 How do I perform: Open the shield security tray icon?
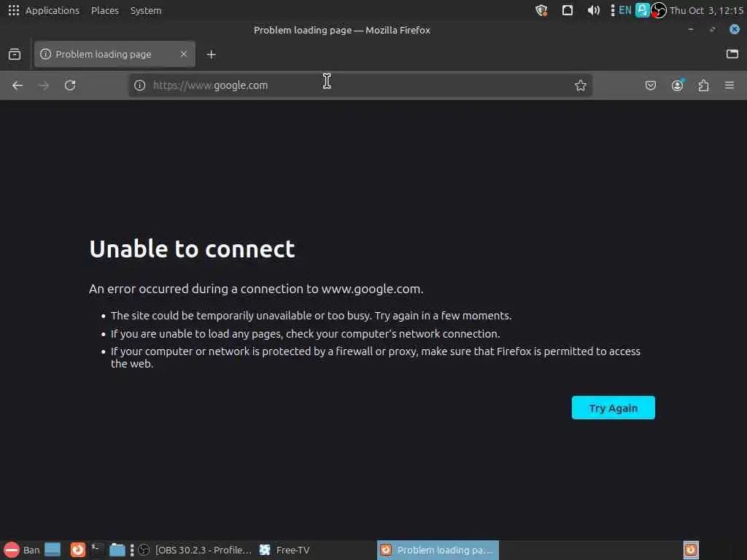[541, 10]
